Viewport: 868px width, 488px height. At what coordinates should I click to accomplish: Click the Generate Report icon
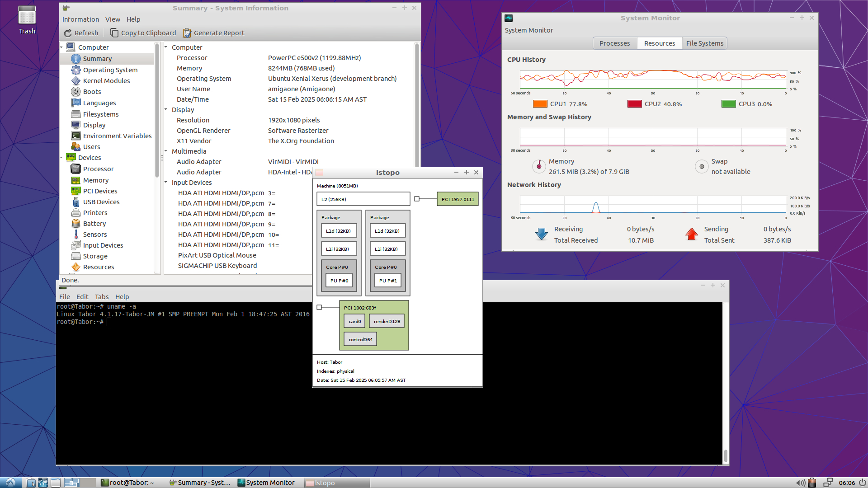(x=187, y=33)
